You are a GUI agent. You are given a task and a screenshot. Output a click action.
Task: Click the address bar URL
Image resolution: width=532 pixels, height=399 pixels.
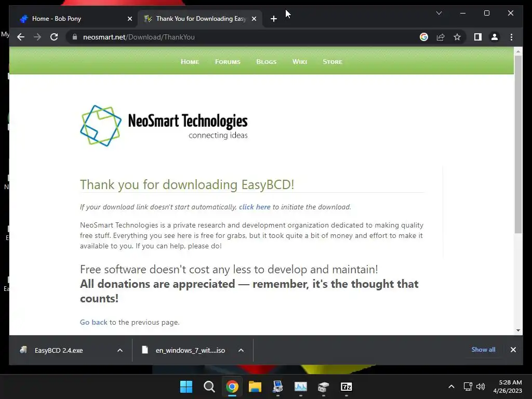pyautogui.click(x=139, y=37)
